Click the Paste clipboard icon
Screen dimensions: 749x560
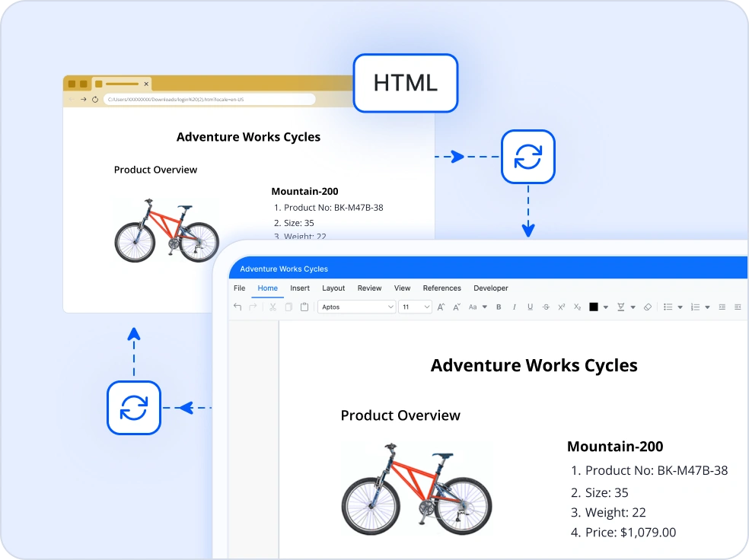[x=304, y=307]
